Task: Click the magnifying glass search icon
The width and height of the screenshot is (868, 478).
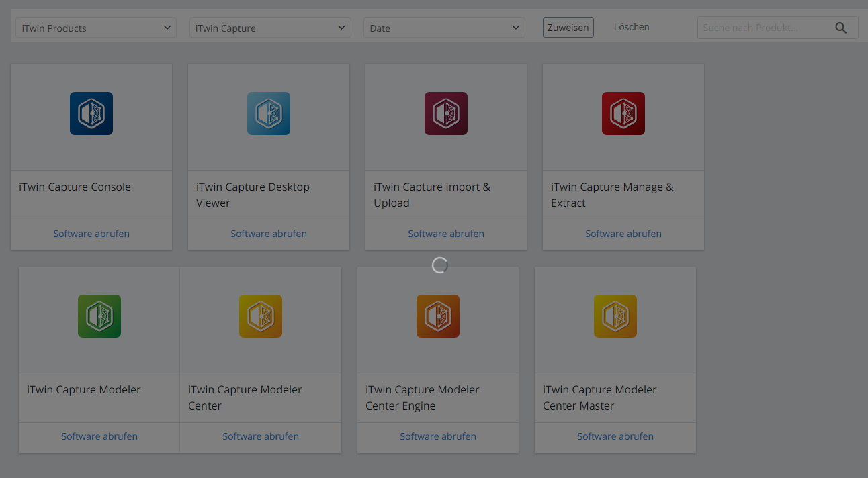Action: pos(841,28)
